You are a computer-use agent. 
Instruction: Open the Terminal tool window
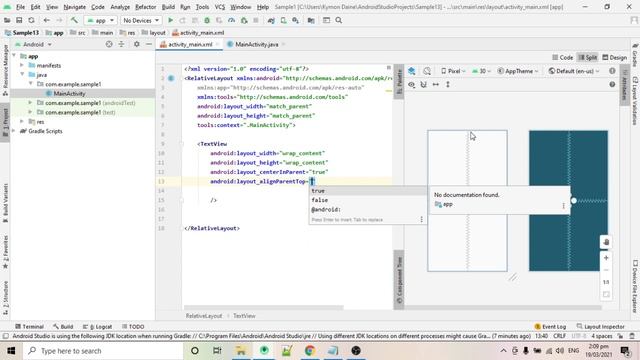(x=29, y=327)
